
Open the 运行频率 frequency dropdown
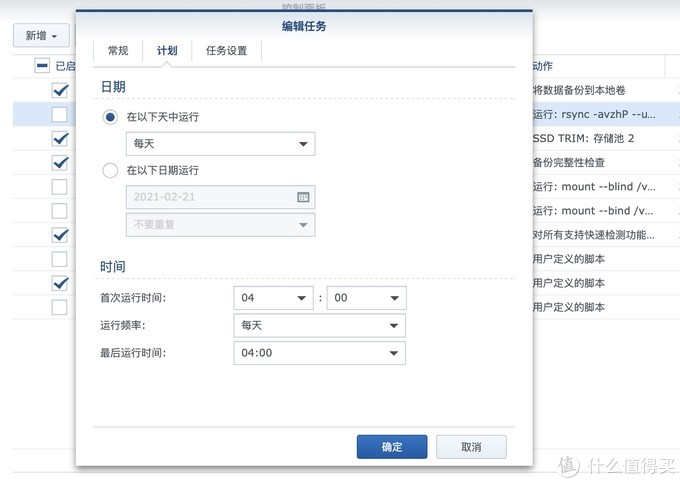click(x=320, y=326)
